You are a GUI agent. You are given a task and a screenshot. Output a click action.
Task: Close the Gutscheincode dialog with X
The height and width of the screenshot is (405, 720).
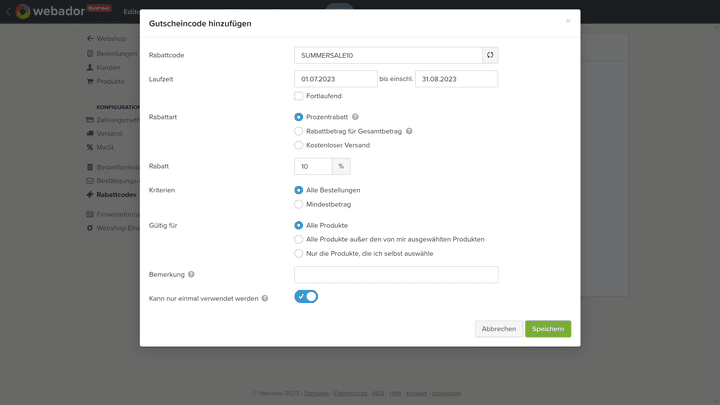click(568, 21)
